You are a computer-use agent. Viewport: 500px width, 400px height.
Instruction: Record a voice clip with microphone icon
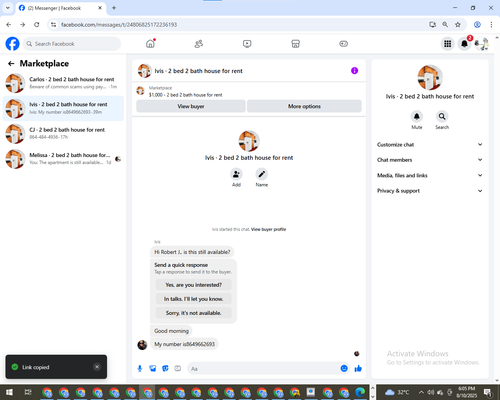coord(140,368)
